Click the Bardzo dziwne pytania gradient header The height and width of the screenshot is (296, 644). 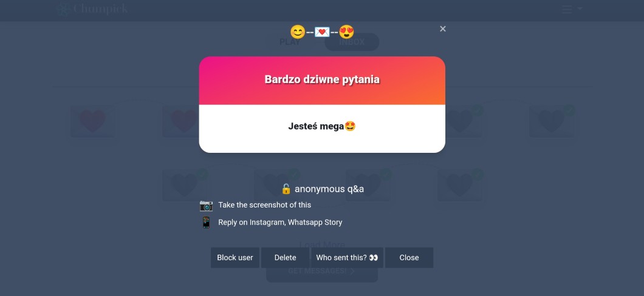(322, 80)
